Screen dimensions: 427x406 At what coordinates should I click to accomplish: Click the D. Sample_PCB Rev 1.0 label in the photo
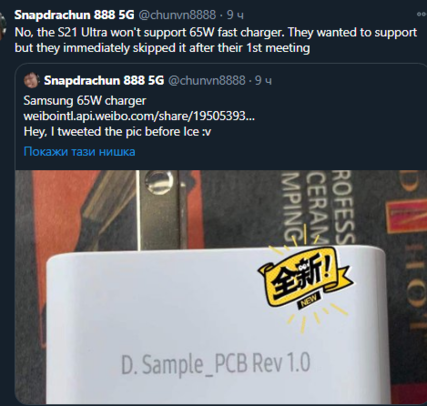(215, 365)
